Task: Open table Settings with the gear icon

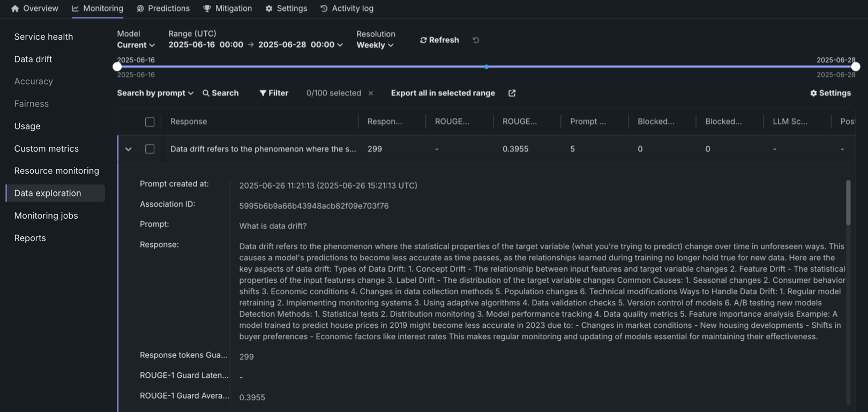Action: [813, 93]
